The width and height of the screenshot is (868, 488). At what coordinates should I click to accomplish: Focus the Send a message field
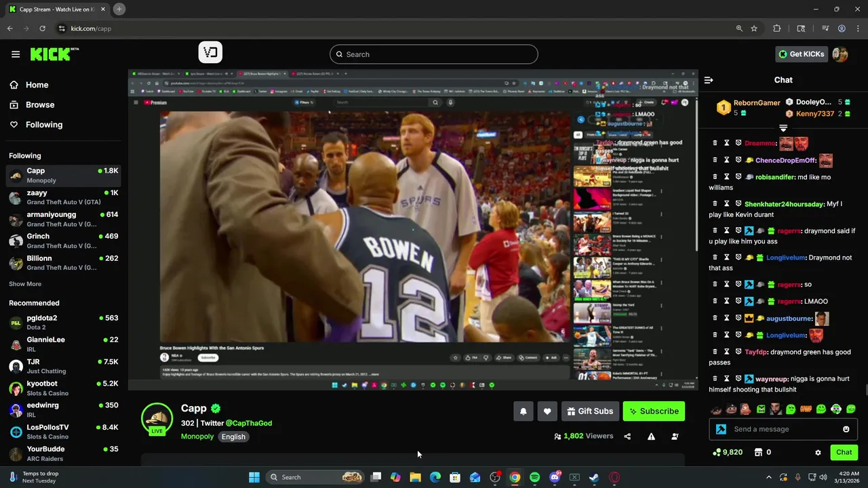783,429
